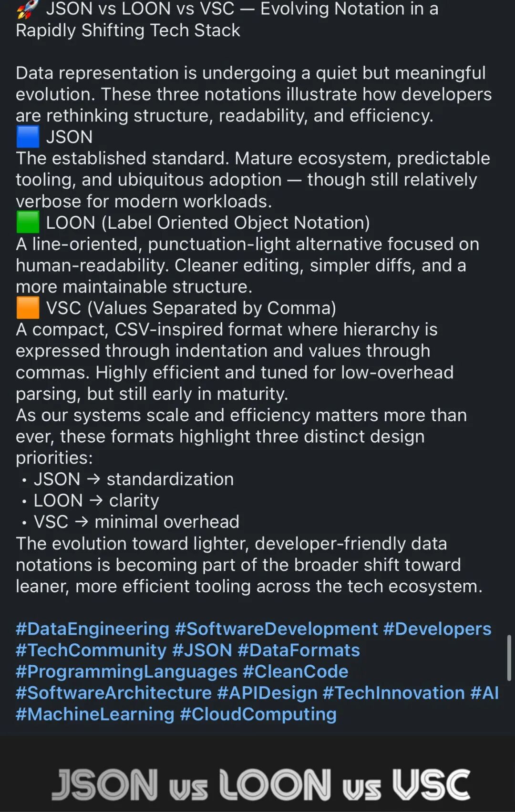Viewport: 515px width, 812px height.
Task: Open the #SoftwareArchitecture hashtag
Action: [113, 693]
